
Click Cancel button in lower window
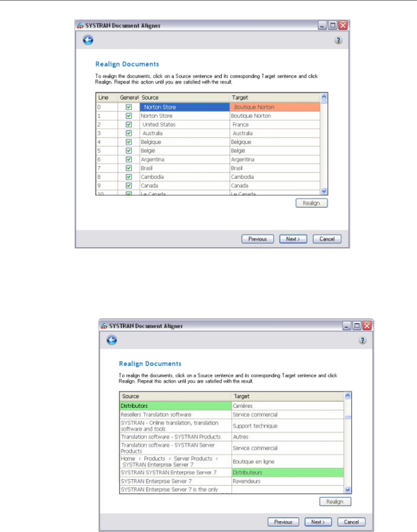coord(351,522)
